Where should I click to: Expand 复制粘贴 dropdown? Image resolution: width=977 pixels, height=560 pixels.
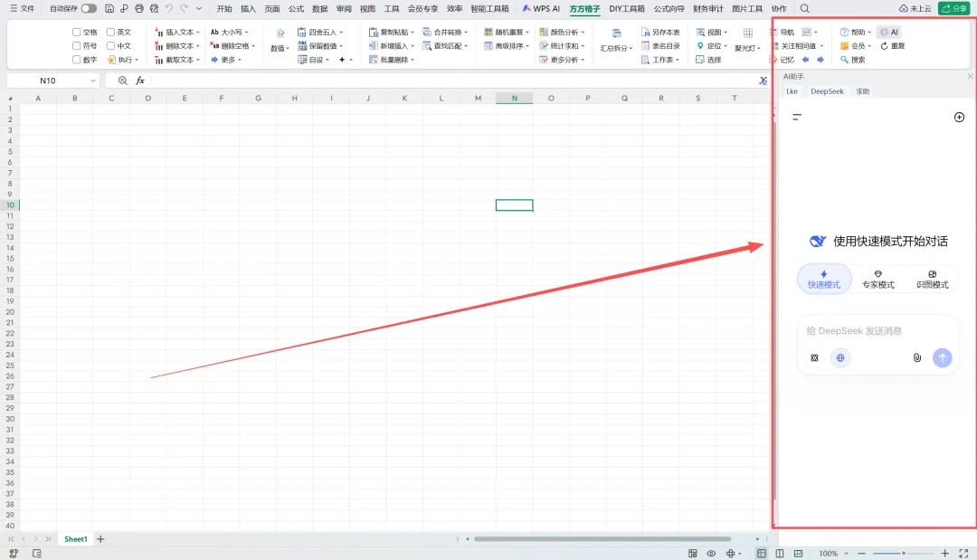point(392,32)
